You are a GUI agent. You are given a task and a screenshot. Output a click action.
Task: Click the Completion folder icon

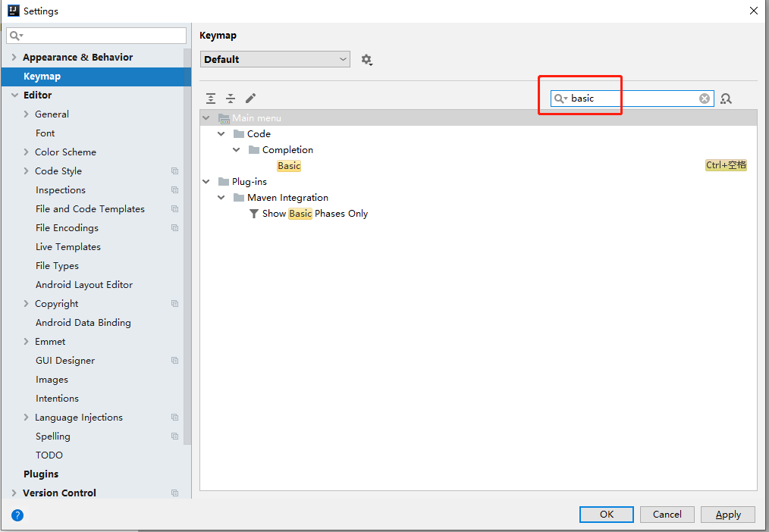pyautogui.click(x=254, y=150)
